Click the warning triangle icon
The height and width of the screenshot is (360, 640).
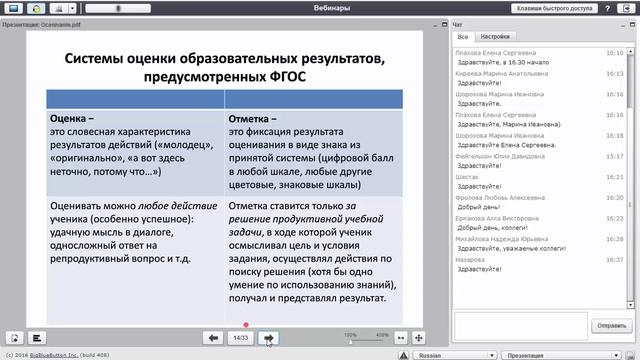click(x=403, y=355)
